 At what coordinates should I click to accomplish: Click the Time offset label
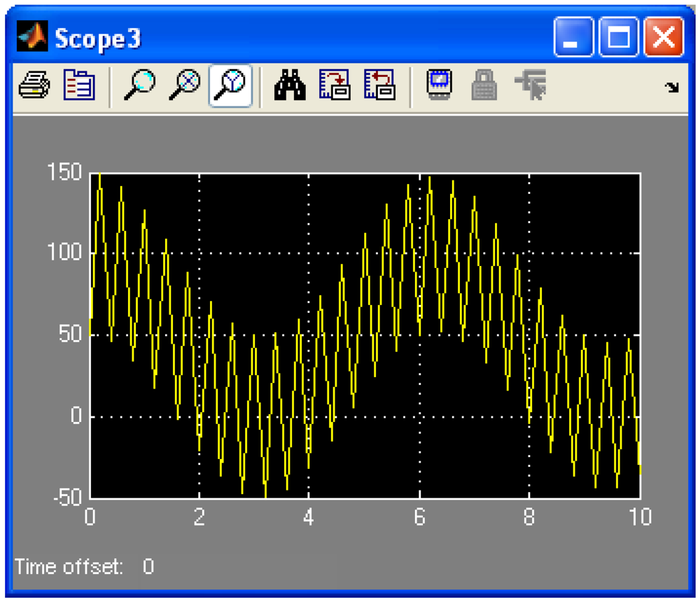point(69,566)
